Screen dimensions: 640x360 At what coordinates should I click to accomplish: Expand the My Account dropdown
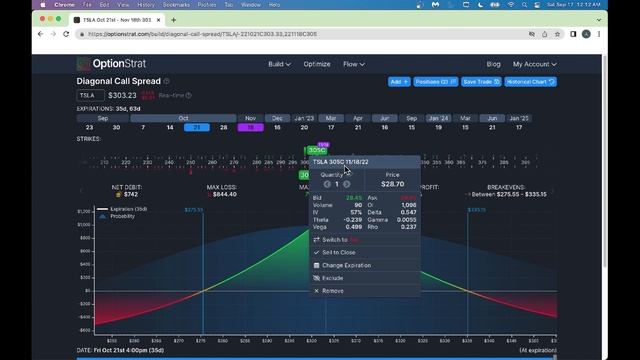pos(535,64)
